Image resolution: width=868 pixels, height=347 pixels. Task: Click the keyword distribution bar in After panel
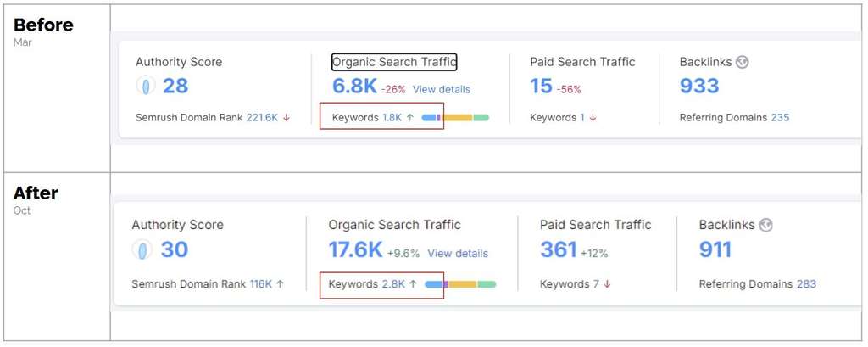pos(460,284)
